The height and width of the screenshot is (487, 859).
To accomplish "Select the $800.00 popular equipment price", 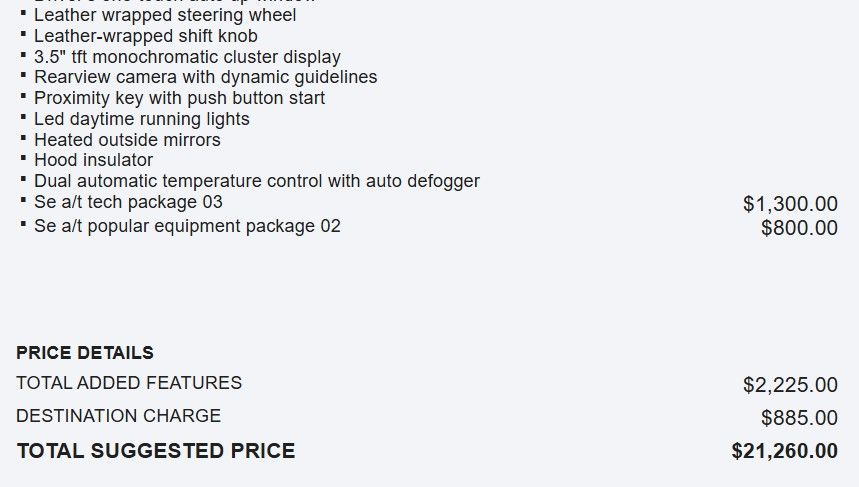I will (x=799, y=228).
